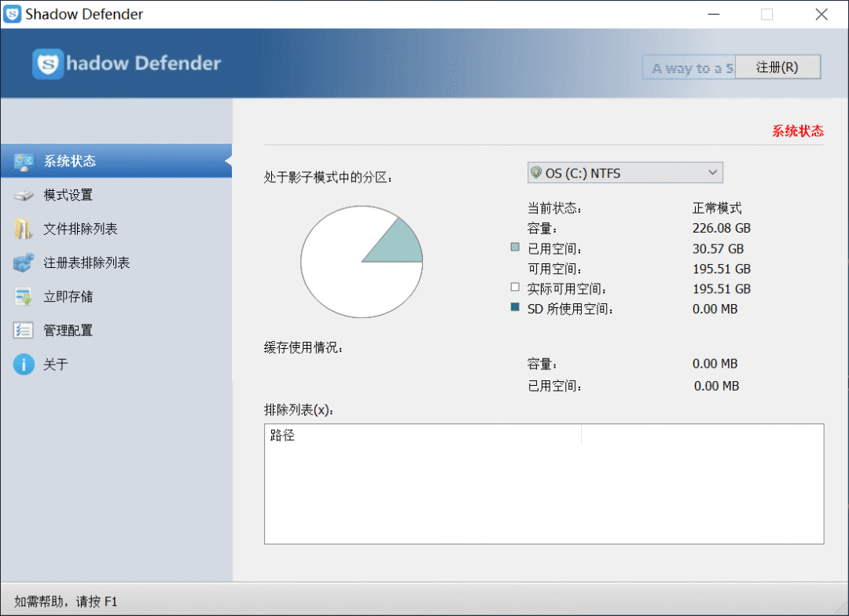
Task: Click the 注册(R) button
Action: coord(777,67)
